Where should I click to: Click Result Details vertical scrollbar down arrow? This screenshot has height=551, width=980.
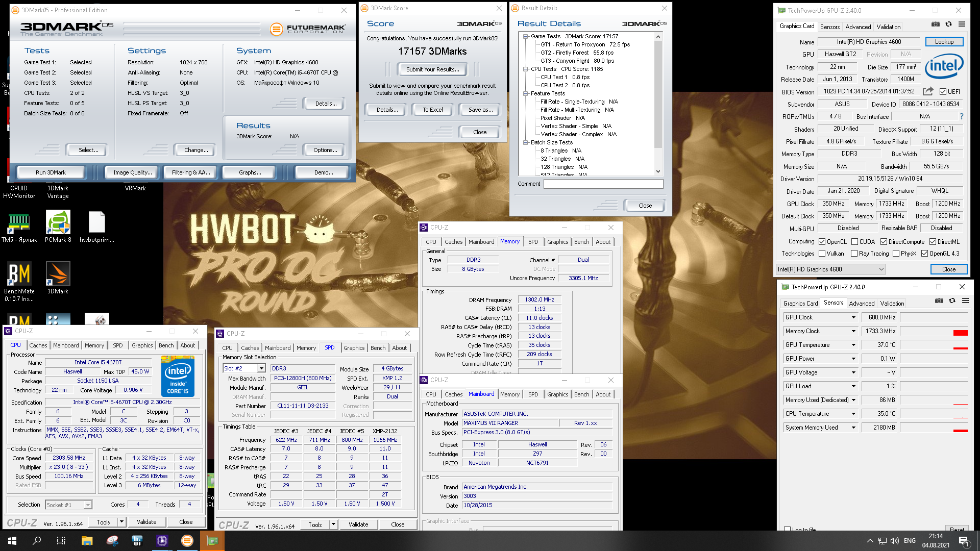click(658, 171)
